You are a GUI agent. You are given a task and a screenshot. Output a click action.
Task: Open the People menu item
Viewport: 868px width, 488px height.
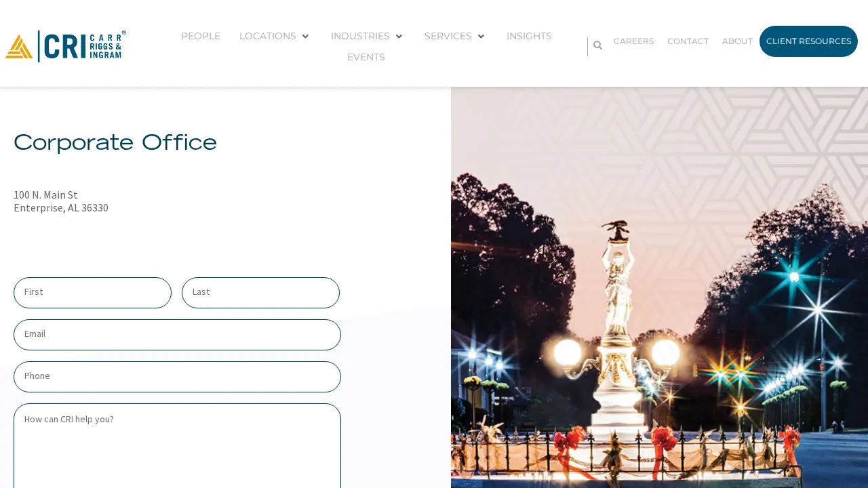pos(201,36)
